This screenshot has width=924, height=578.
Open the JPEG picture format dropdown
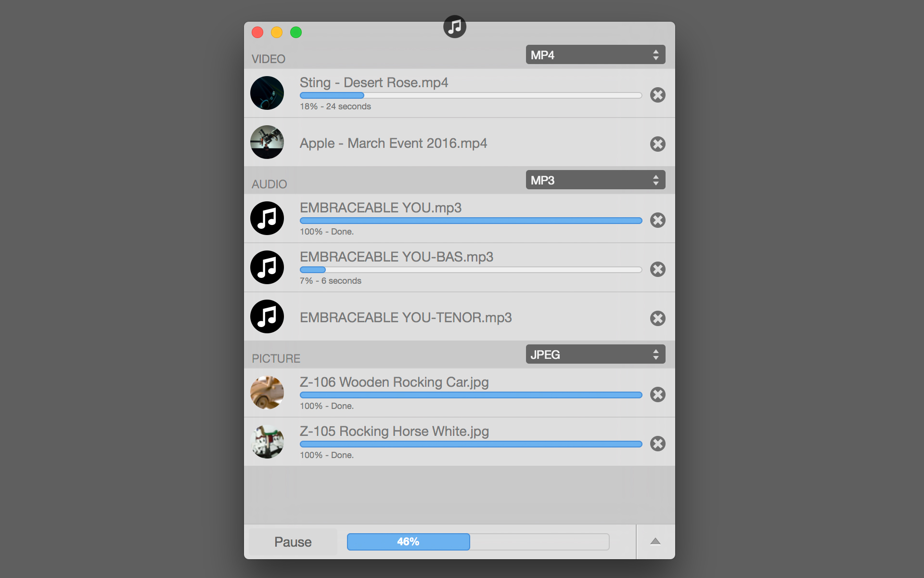point(595,355)
